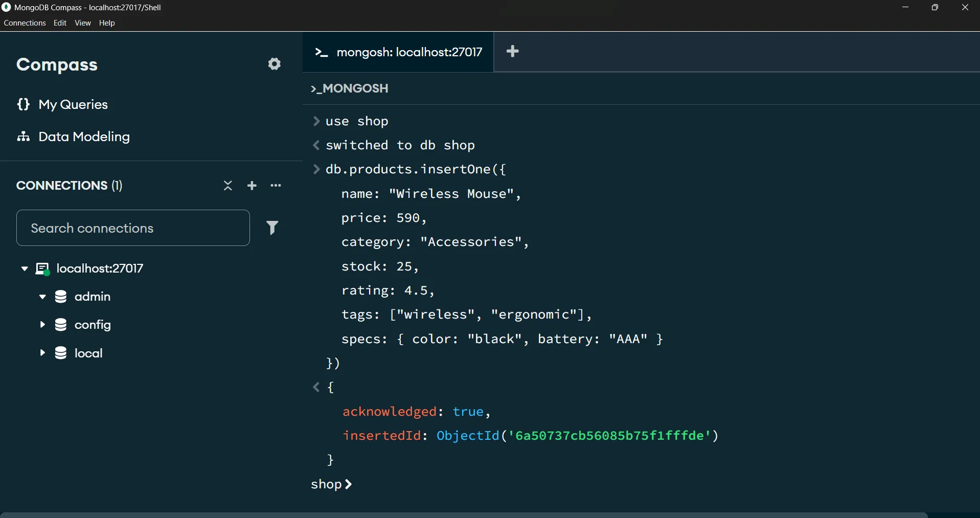
Task: Collapse the admin database chevron
Action: (x=42, y=297)
